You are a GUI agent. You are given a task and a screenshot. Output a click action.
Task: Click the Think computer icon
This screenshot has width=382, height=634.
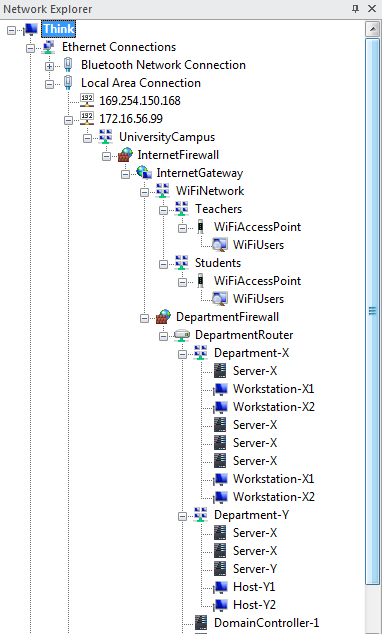click(31, 29)
